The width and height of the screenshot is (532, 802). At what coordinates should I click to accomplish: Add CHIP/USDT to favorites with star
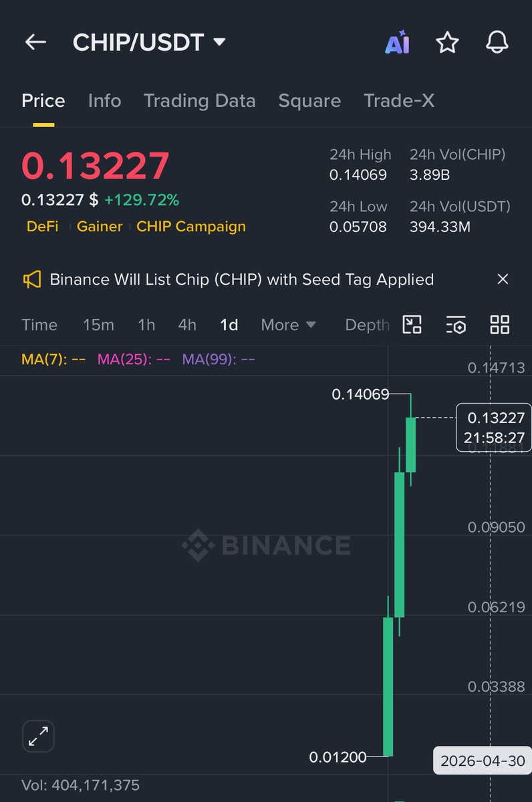pos(447,43)
